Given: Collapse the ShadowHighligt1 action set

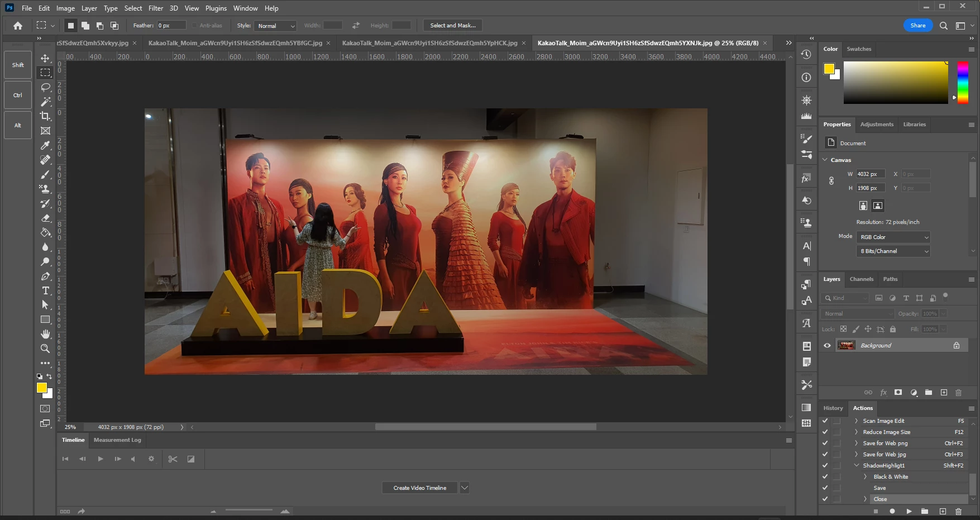Looking at the screenshot, I should 857,466.
